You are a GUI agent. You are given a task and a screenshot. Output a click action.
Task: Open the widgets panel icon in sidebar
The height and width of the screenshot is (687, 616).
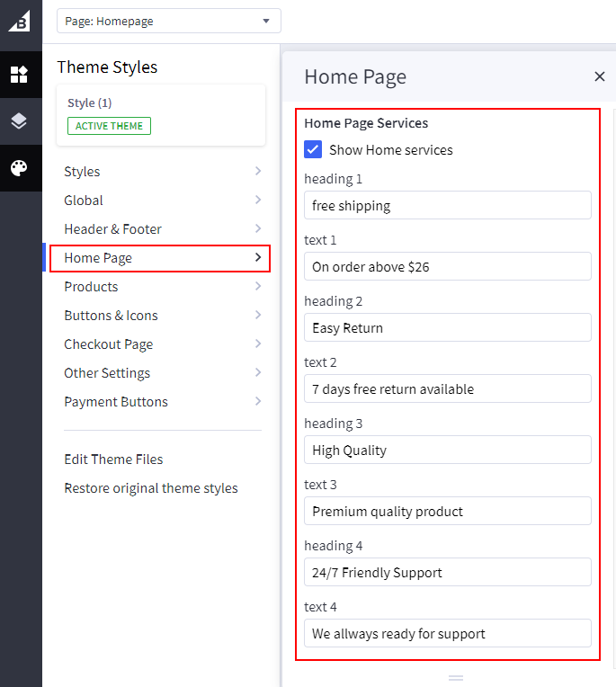(20, 75)
